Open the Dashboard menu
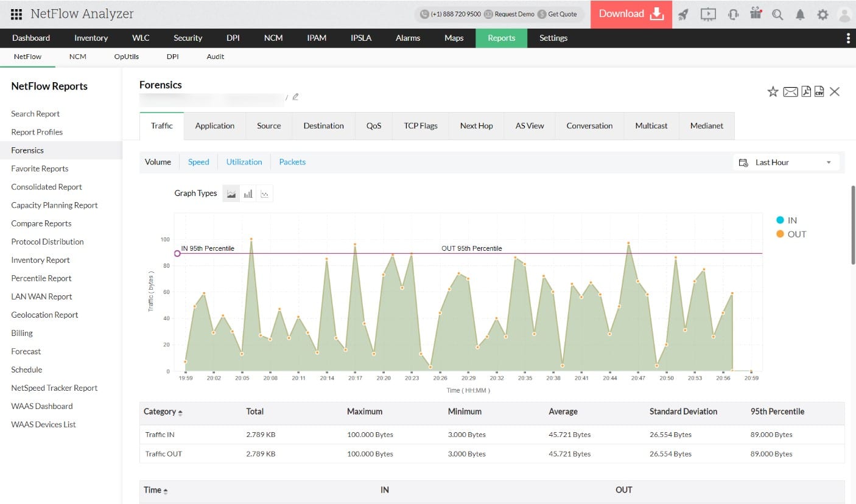The image size is (856, 504). pos(31,38)
